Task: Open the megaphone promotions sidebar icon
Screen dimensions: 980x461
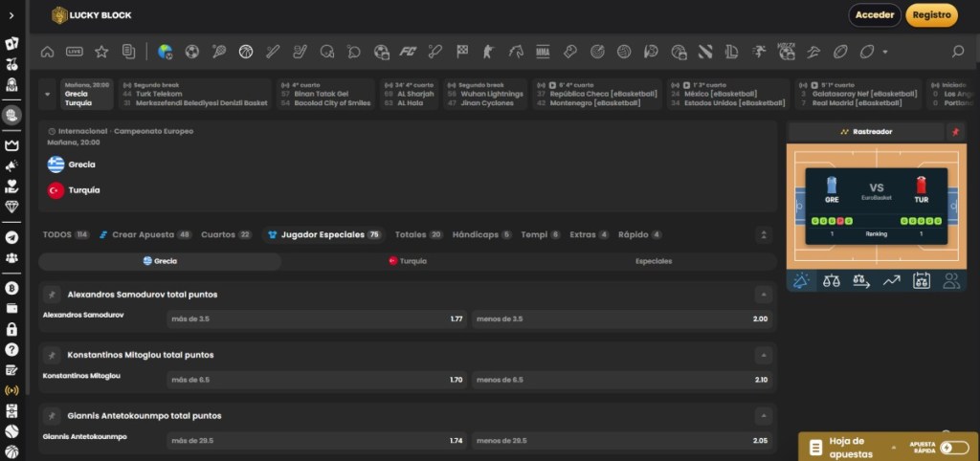Action: (x=11, y=165)
